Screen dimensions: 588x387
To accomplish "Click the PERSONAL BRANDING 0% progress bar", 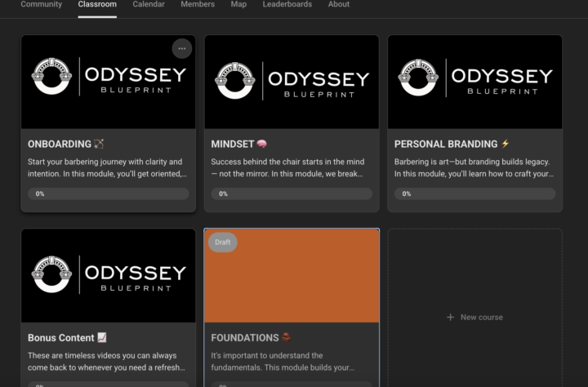I will coord(474,193).
